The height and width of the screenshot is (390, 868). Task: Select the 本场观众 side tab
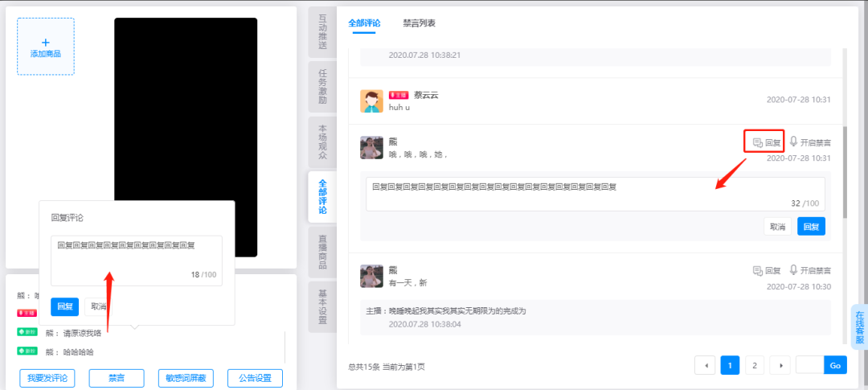(x=323, y=142)
